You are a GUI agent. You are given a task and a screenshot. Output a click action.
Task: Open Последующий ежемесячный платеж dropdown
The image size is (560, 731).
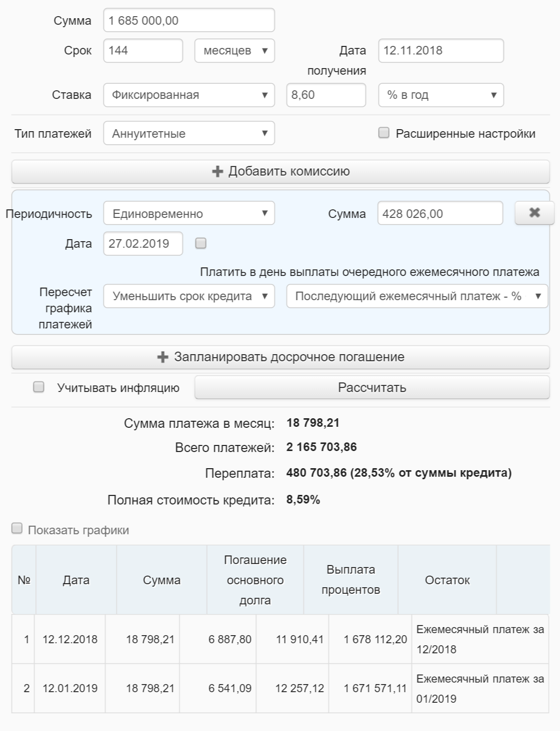pos(417,296)
